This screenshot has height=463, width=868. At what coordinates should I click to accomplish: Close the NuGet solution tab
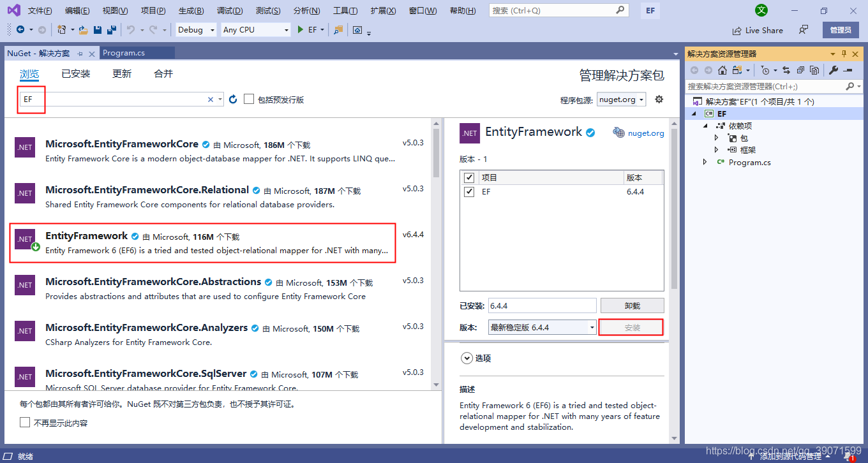[x=92, y=54]
